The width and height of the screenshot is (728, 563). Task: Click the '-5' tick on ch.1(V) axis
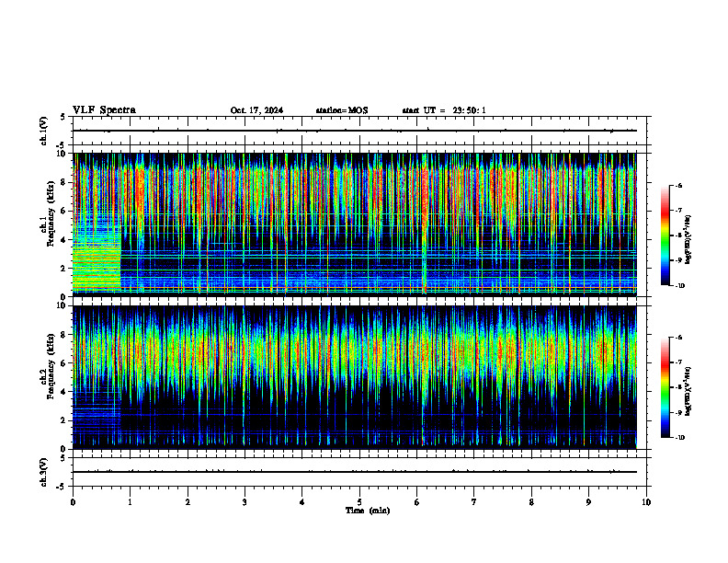(x=62, y=145)
